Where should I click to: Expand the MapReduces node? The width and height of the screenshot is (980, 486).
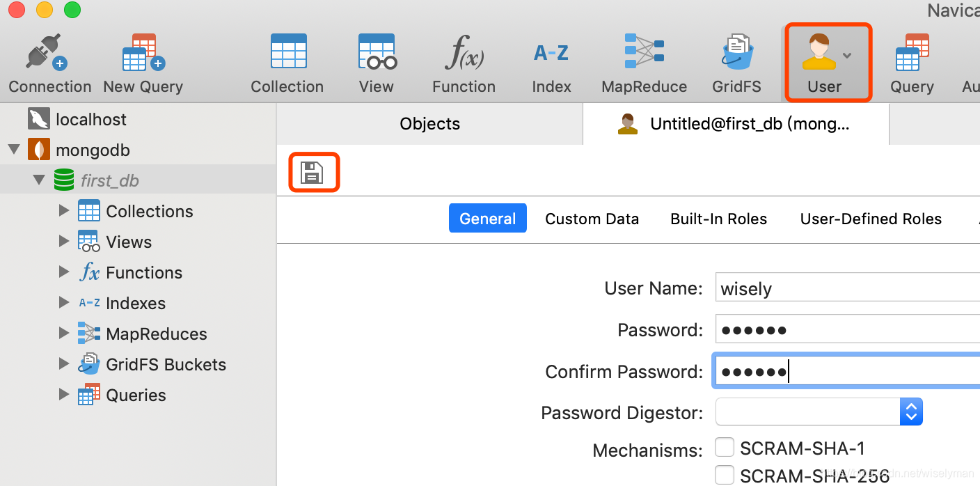tap(64, 333)
